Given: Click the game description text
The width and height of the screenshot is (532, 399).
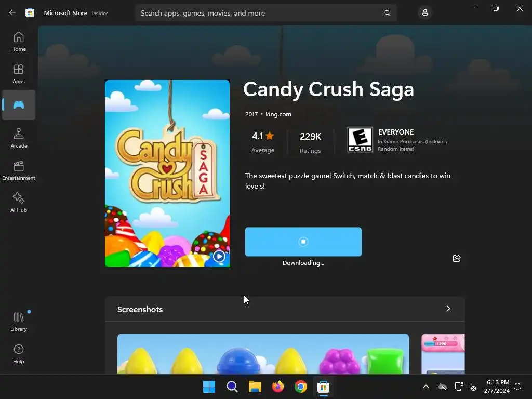Looking at the screenshot, I should point(348,181).
